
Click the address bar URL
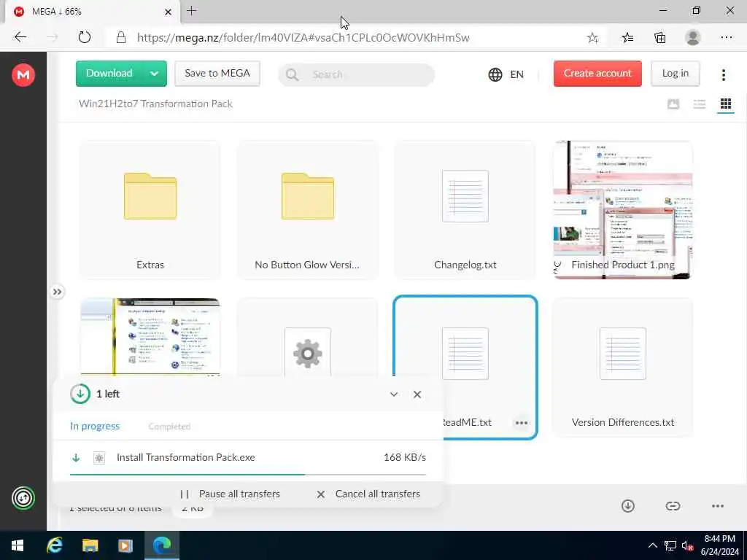(303, 38)
